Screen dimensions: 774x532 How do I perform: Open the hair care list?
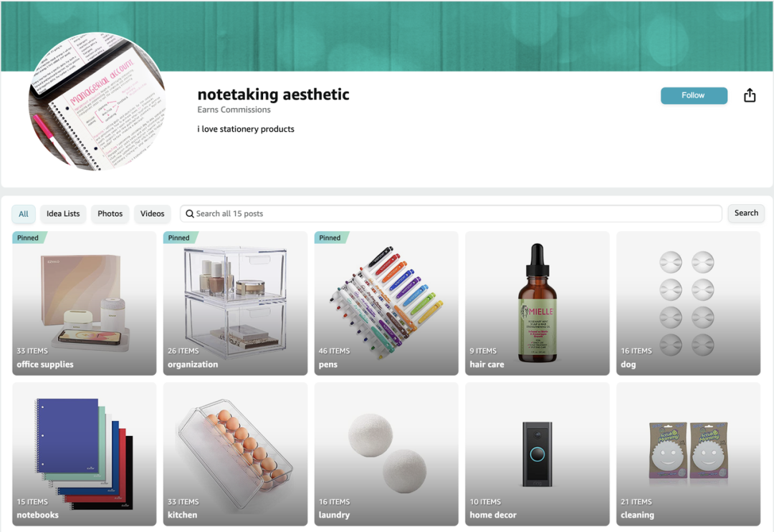click(x=537, y=303)
